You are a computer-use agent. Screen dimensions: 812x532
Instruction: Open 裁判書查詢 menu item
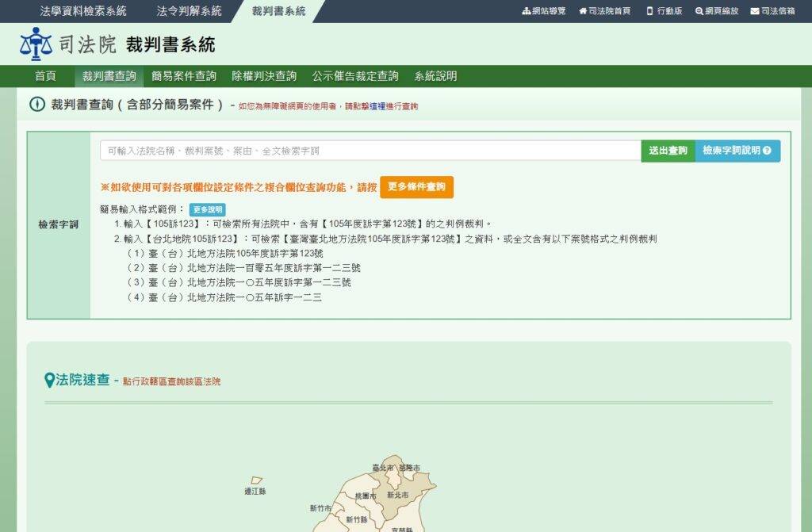(109, 76)
